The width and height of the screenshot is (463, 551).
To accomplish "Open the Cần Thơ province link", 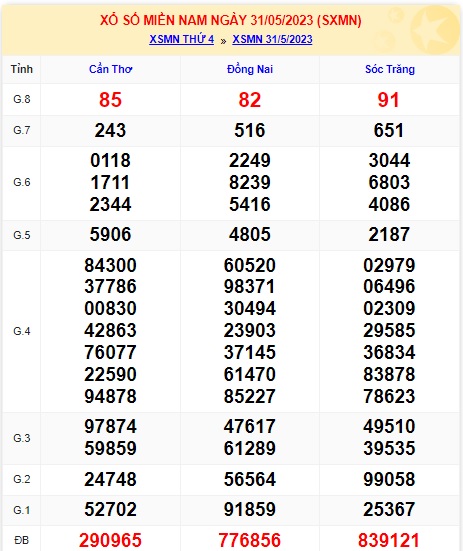I will [x=110, y=69].
